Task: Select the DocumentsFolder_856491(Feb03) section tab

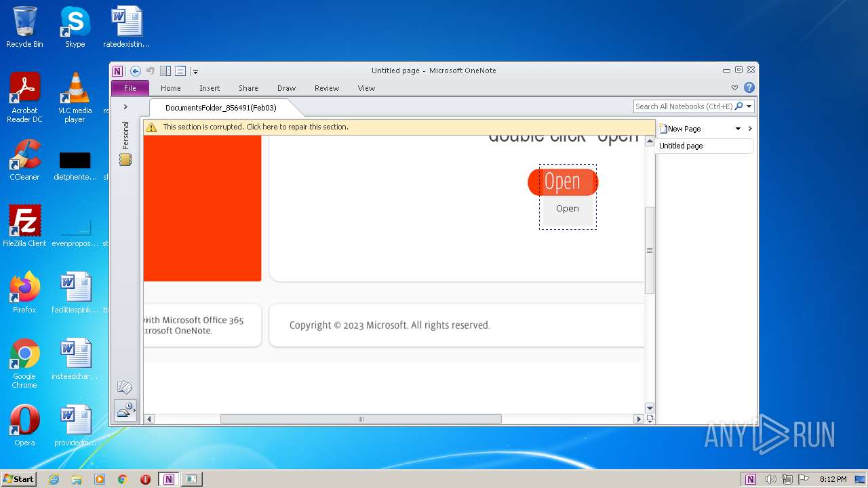Action: tap(221, 108)
